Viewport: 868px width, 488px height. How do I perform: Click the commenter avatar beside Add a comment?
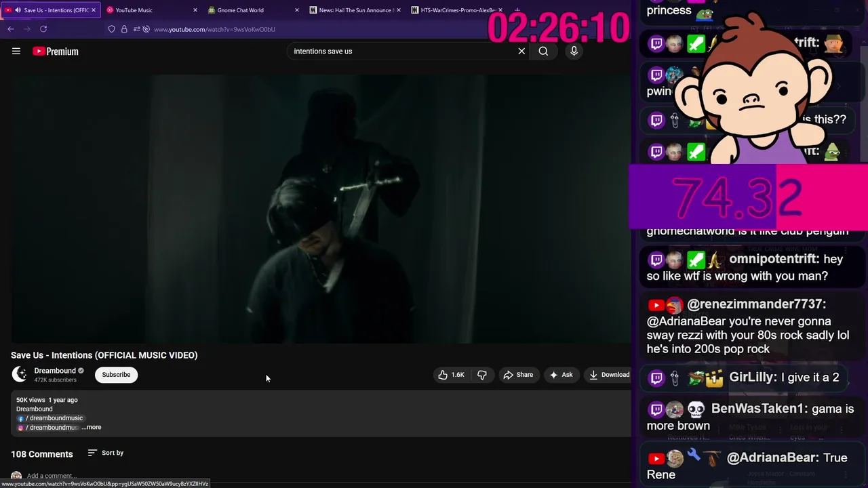pyautogui.click(x=16, y=476)
